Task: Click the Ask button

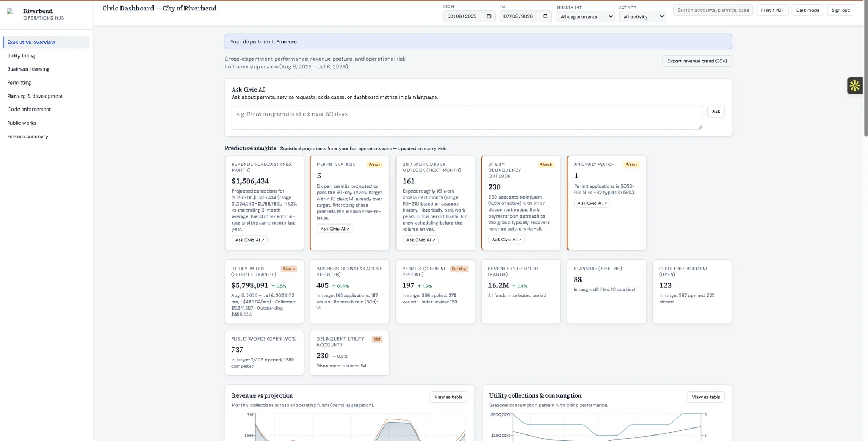Action: point(716,112)
